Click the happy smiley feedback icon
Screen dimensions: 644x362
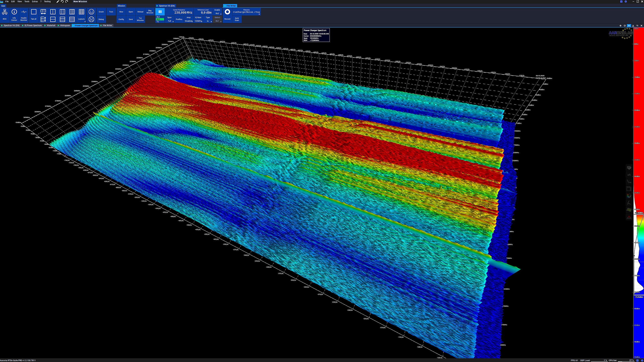tap(91, 12)
